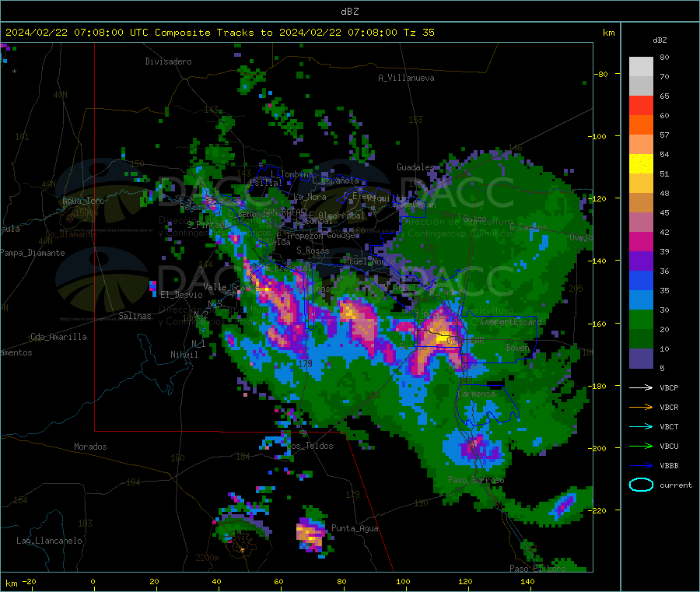This screenshot has height=592, width=700.
Task: Click the purple cell near Paso_Barroso
Action: (478, 448)
